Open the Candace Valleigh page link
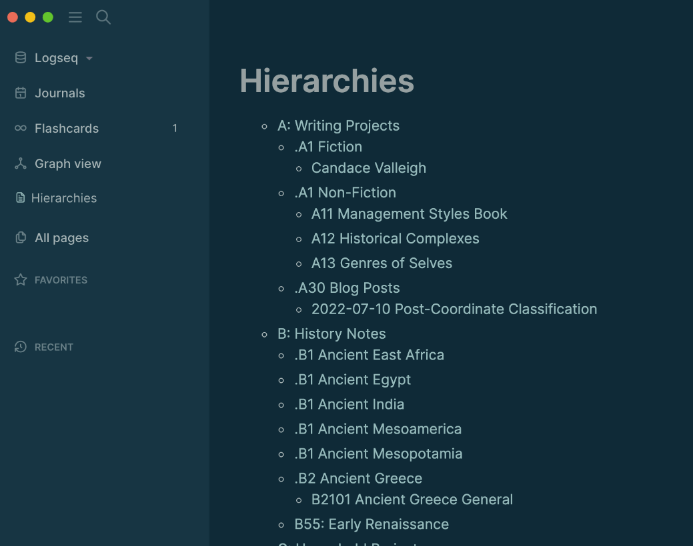The height and width of the screenshot is (546, 693). coord(368,168)
